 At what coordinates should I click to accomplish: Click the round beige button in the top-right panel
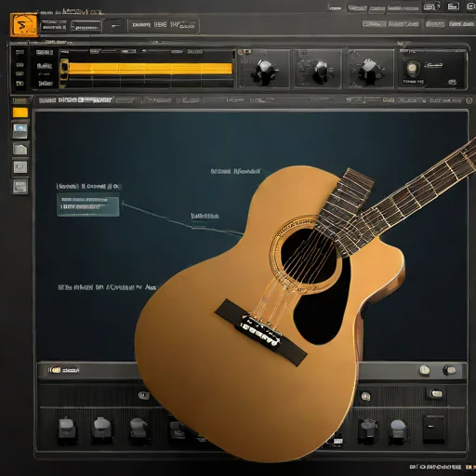point(412,69)
